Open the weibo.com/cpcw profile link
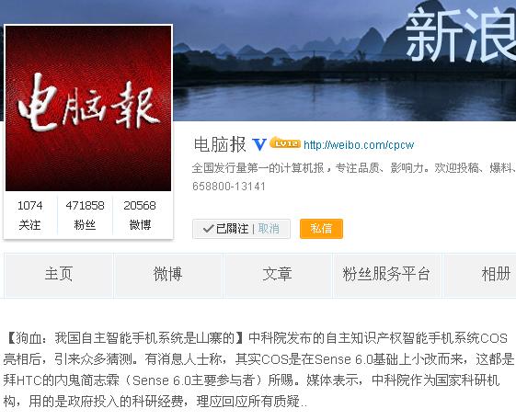The width and height of the screenshot is (516, 420). tap(359, 144)
